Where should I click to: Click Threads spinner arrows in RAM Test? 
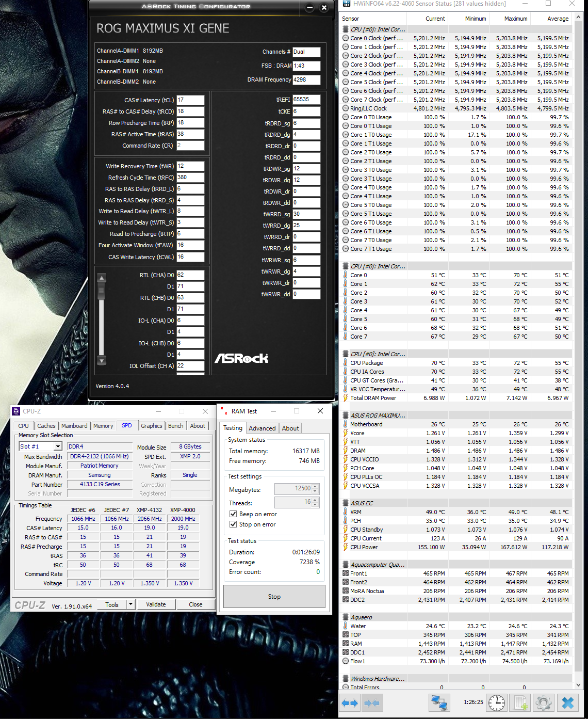click(315, 502)
